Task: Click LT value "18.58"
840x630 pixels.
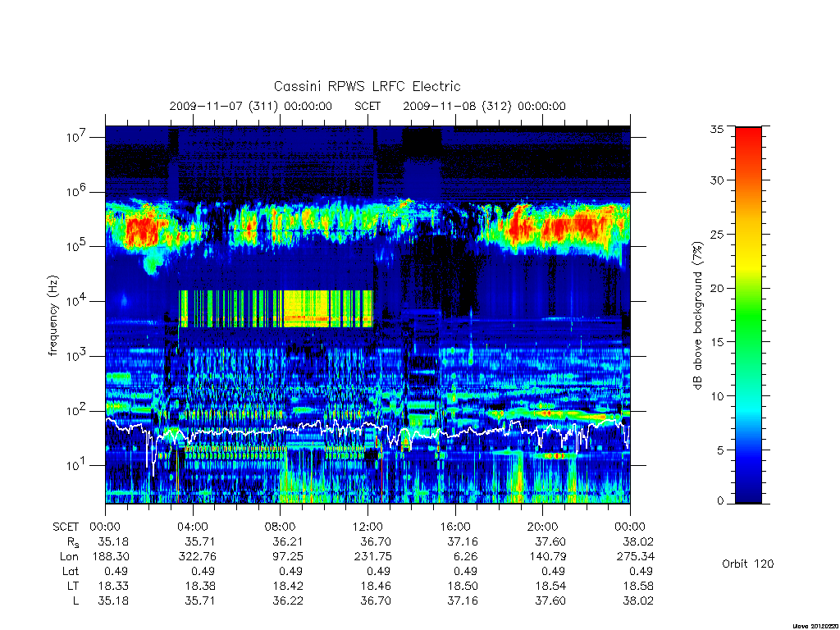Action: click(637, 586)
